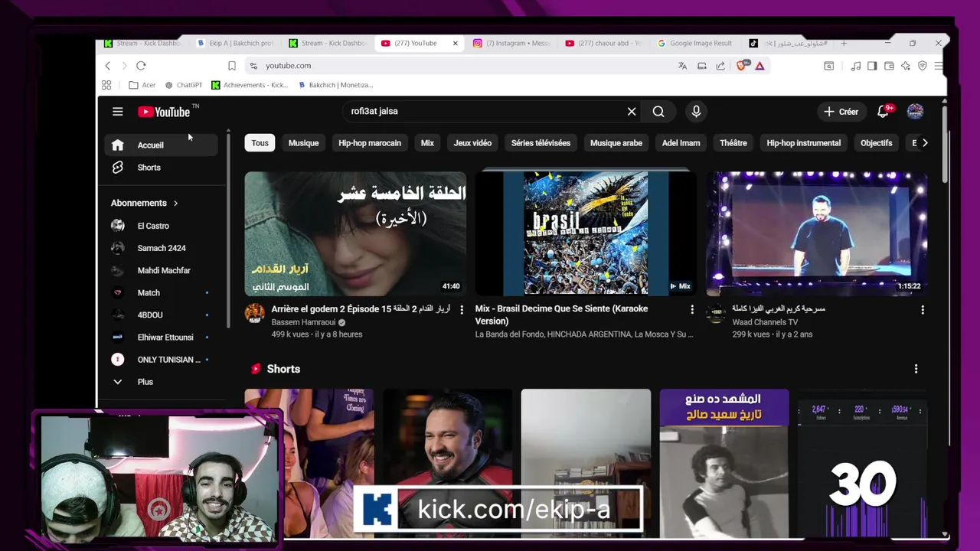Reload the page
Screen dimensions: 980x551
[141, 66]
